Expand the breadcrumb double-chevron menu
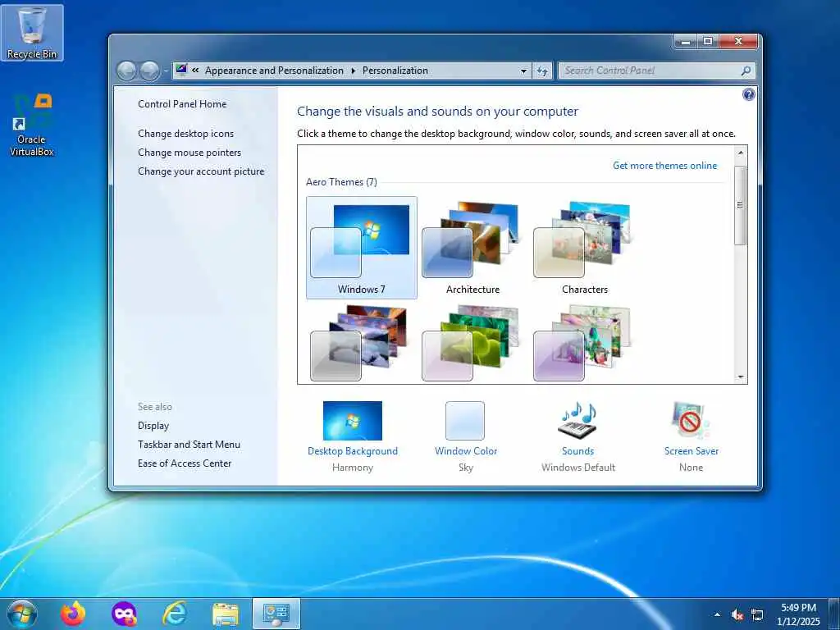The height and width of the screenshot is (630, 840). 195,71
